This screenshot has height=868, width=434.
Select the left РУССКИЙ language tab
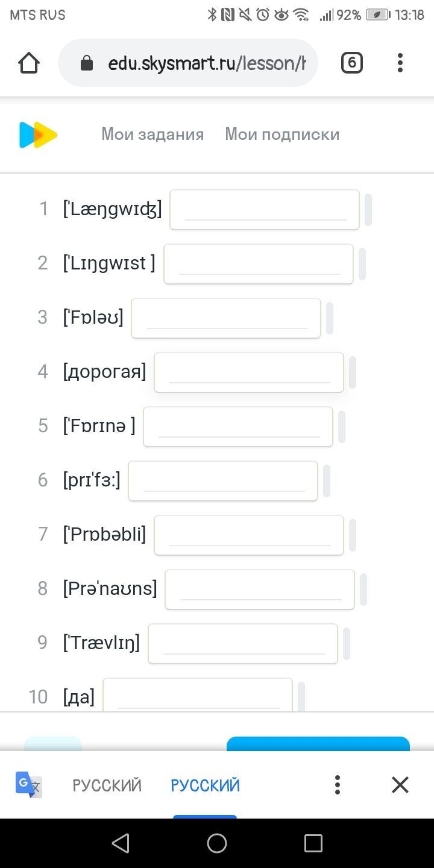coord(107,785)
